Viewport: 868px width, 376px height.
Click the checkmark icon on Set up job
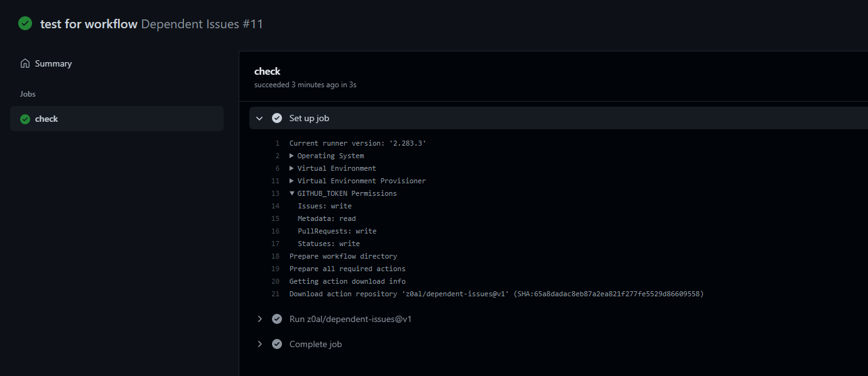(x=277, y=117)
